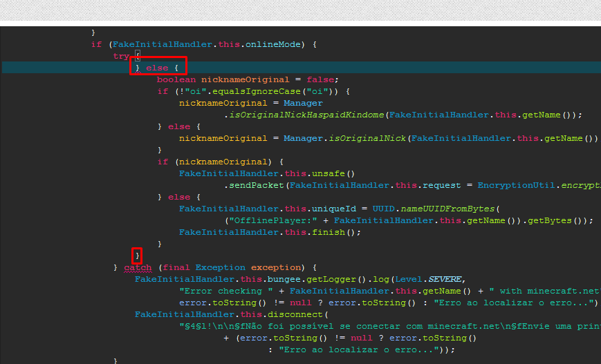Click 'onlineMode' in the if condition
Viewport: 601px width, 364px height.
point(273,44)
